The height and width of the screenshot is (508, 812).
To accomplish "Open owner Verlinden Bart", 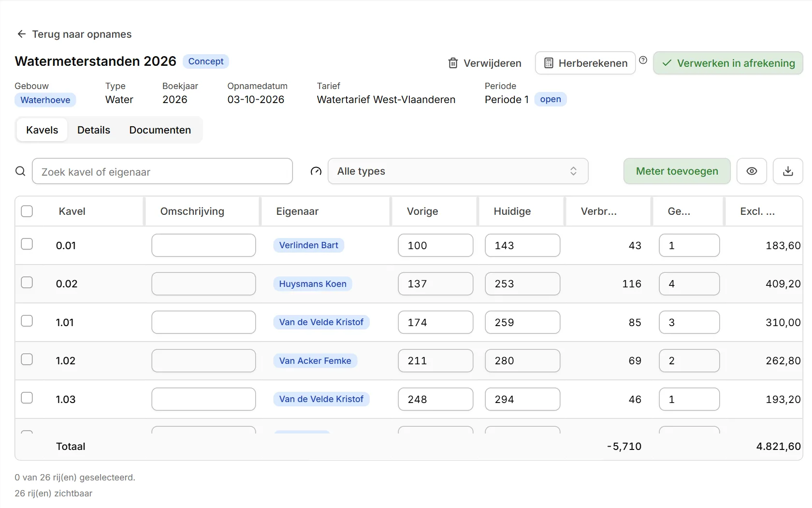I will [309, 245].
